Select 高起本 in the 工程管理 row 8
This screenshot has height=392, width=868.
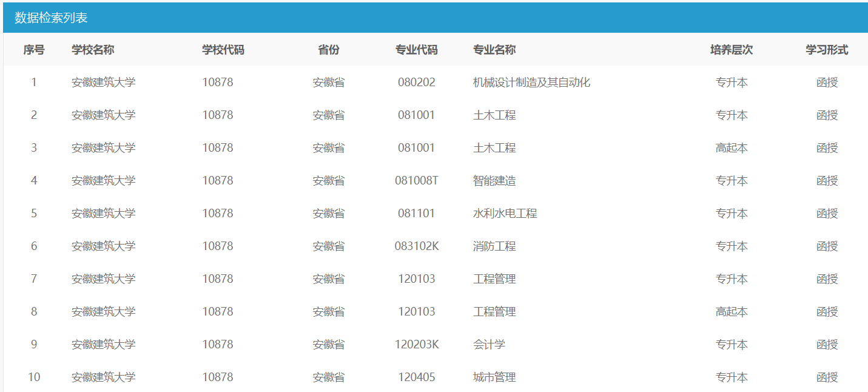click(x=732, y=311)
